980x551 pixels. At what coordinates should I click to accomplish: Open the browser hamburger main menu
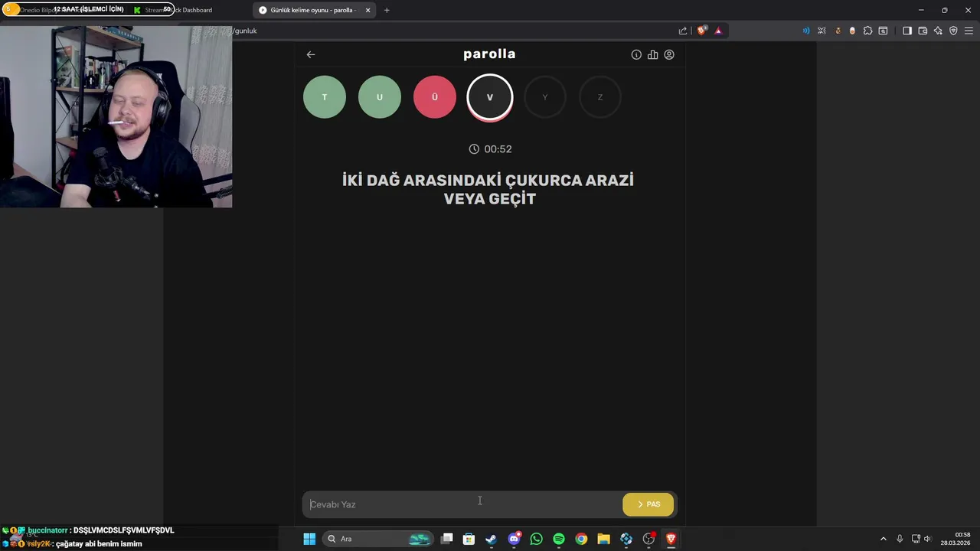[969, 31]
